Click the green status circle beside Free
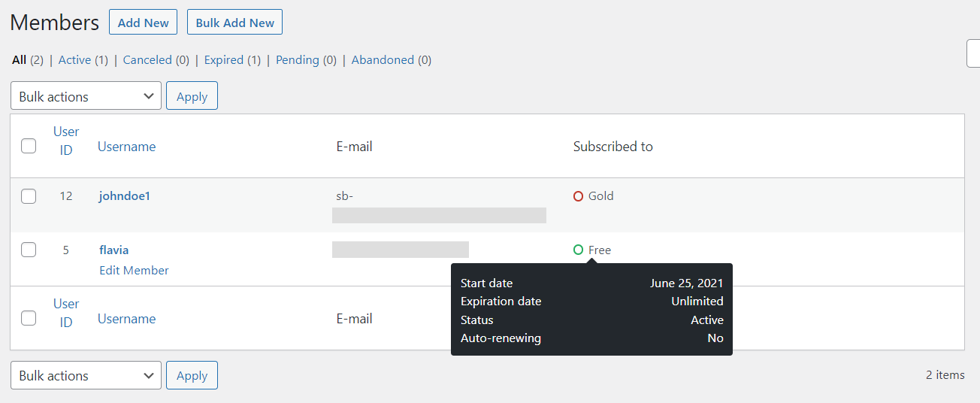The height and width of the screenshot is (403, 980). (578, 250)
